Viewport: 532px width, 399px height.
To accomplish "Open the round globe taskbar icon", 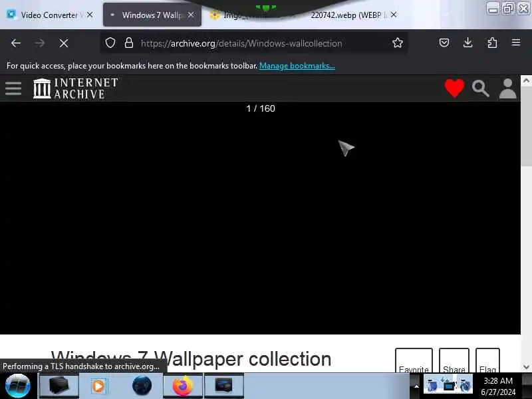I will point(142,386).
